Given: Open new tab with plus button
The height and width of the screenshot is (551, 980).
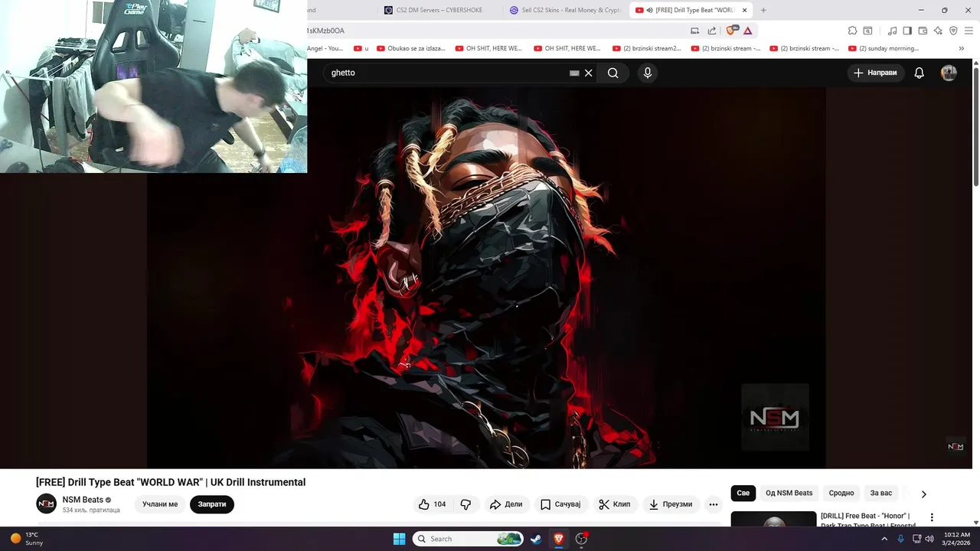Looking at the screenshot, I should pyautogui.click(x=763, y=10).
